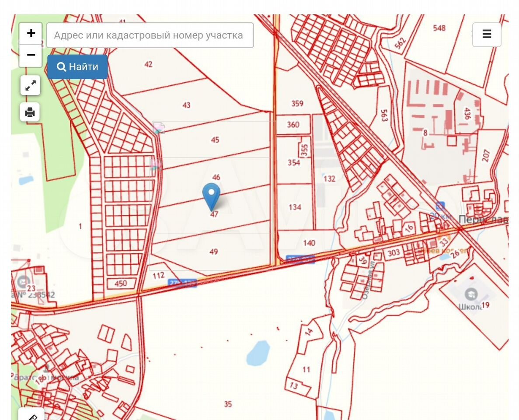
Task: Click the zoom out minus button
Action: point(31,56)
